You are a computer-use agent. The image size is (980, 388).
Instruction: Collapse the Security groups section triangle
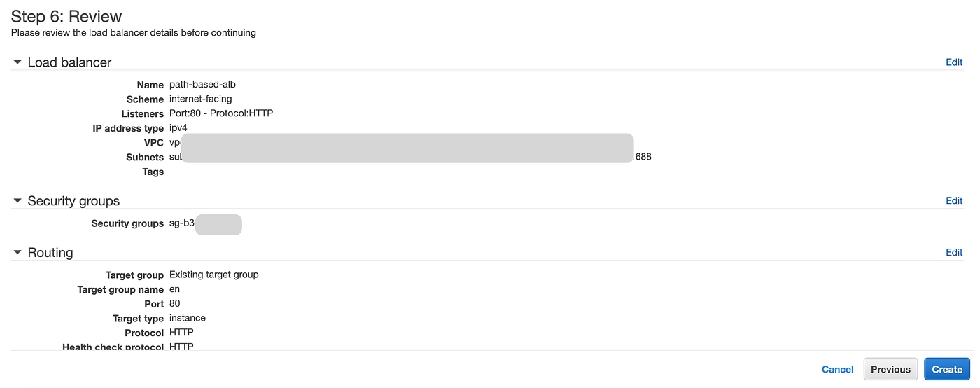17,201
